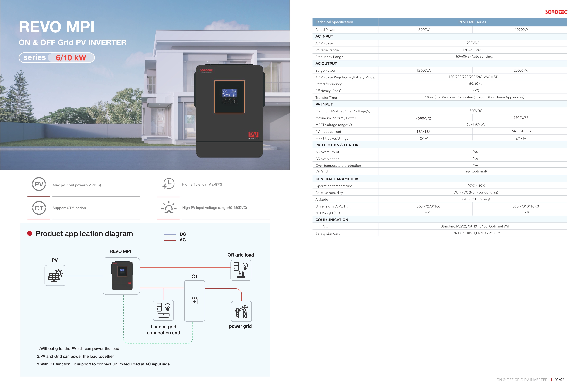
Task: Click the '500VDC' open voltage value
Action: tap(475, 111)
